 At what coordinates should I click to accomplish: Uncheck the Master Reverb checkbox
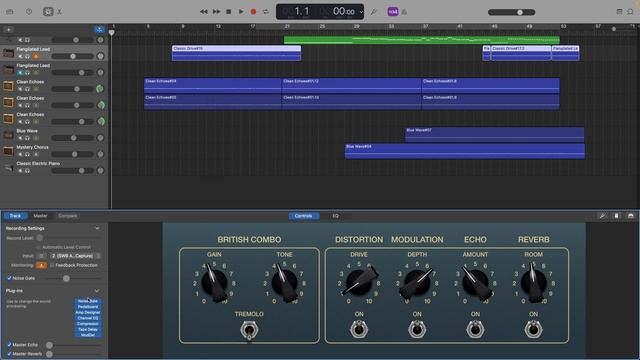tap(9, 354)
